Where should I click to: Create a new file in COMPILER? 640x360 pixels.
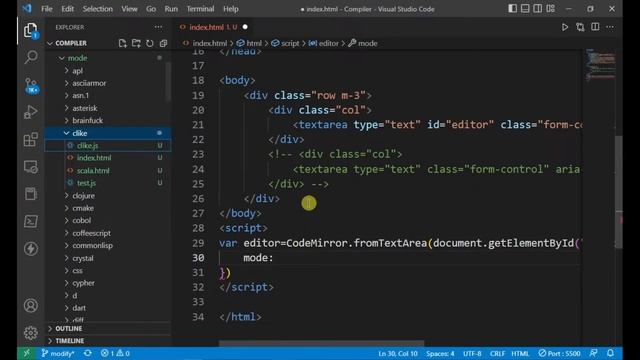[x=122, y=43]
